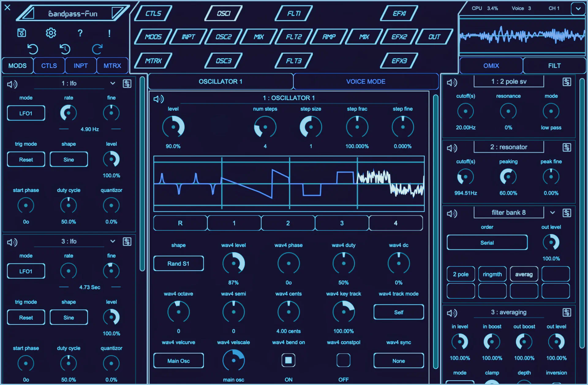Click the oscillator level knob at 90.0%

(x=173, y=127)
